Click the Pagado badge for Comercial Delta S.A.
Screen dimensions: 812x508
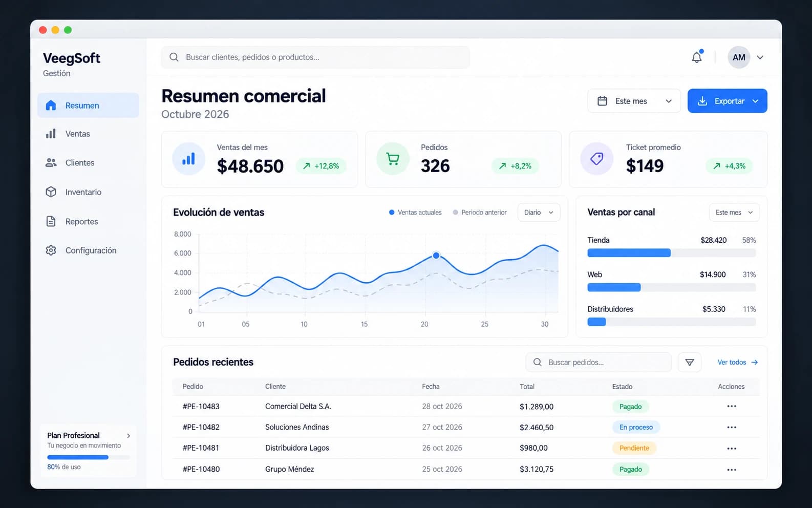pos(630,406)
